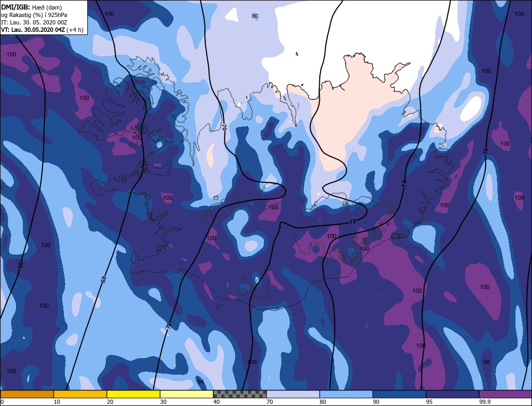Click the lavender 70-80 legend swatch

coord(293,394)
